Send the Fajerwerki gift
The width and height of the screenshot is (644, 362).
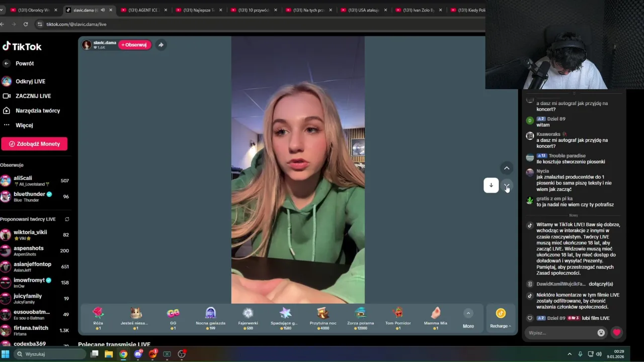[x=248, y=318]
